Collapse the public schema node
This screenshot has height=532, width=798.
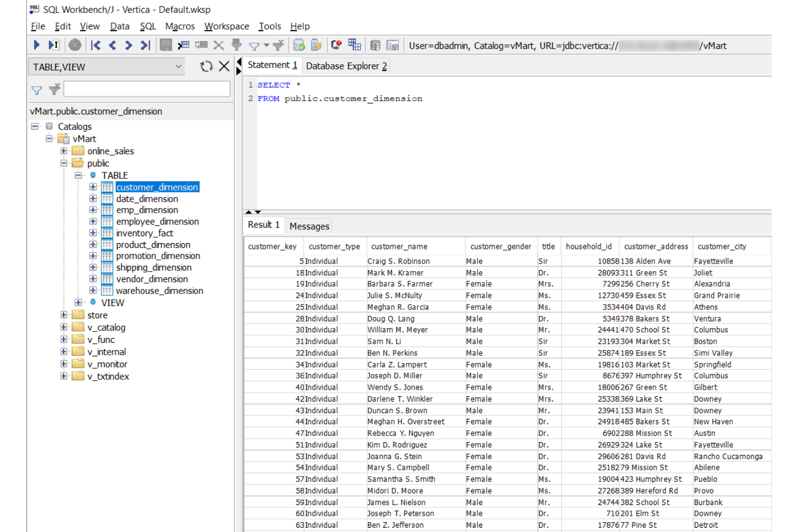64,163
